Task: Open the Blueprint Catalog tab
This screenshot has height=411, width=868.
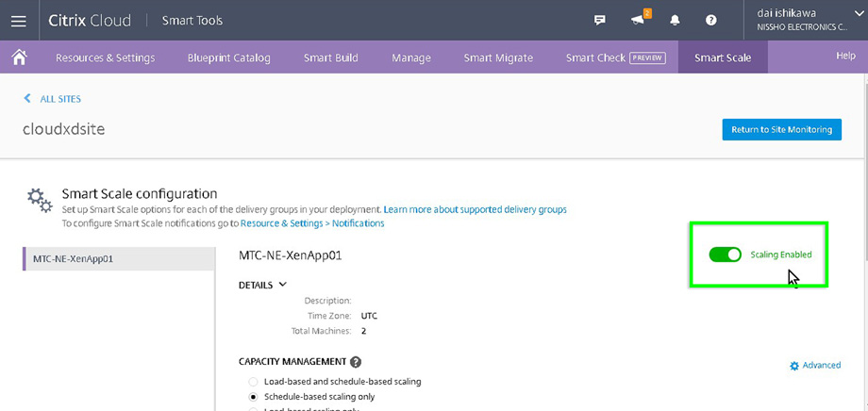Action: point(228,58)
